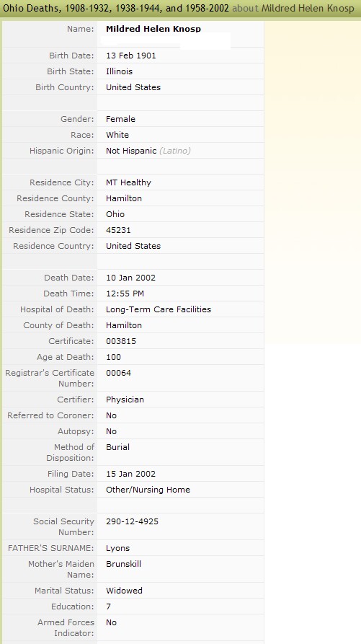
Task: Click the Method of Disposition value Burial
Action: (117, 447)
